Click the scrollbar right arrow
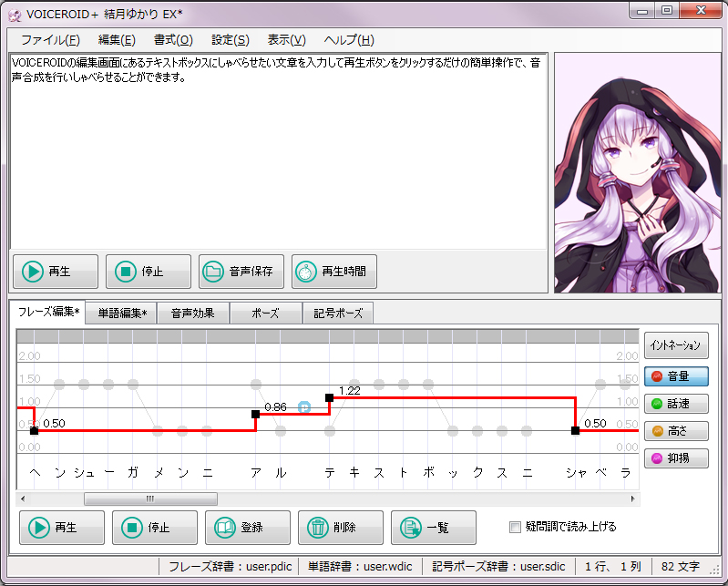The image size is (728, 586). [633, 499]
